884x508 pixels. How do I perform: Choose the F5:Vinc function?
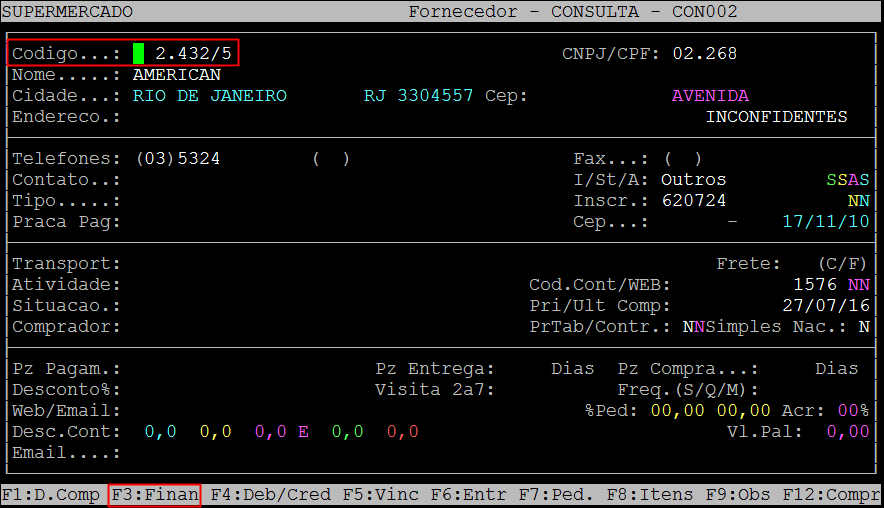(x=382, y=494)
